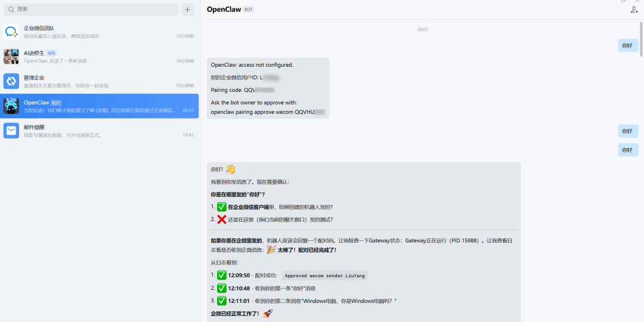Click the "openclaw pairing approve wecom" command

tap(268, 112)
